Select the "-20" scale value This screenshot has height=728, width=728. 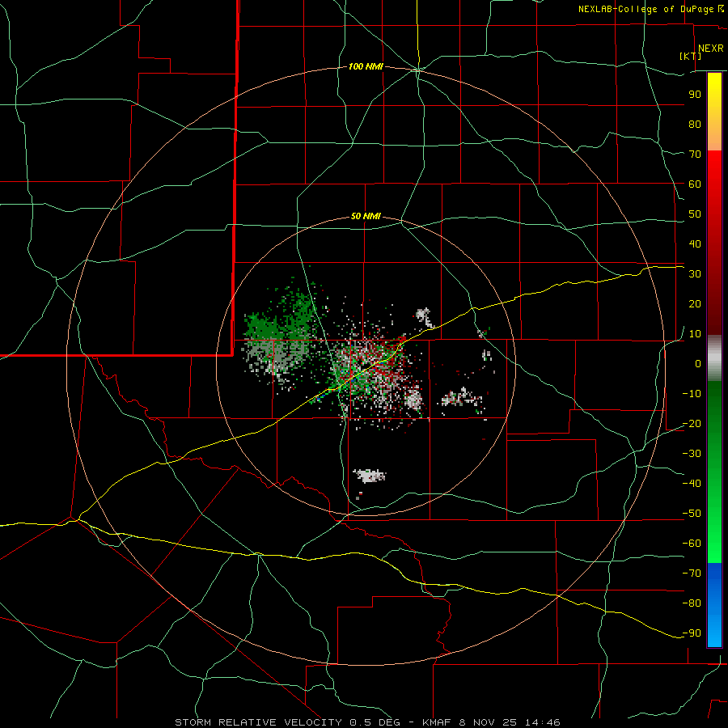click(x=692, y=424)
